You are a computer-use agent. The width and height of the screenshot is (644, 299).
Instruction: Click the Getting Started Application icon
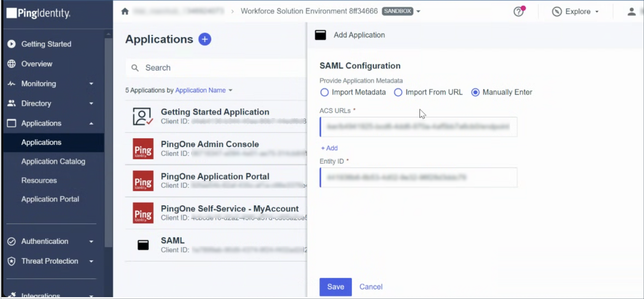[143, 116]
